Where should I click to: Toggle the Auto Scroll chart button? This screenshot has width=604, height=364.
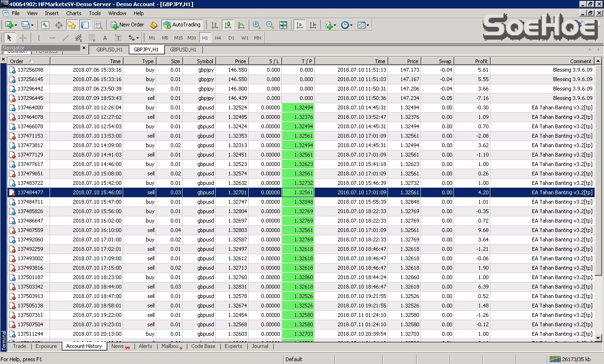[299, 25]
